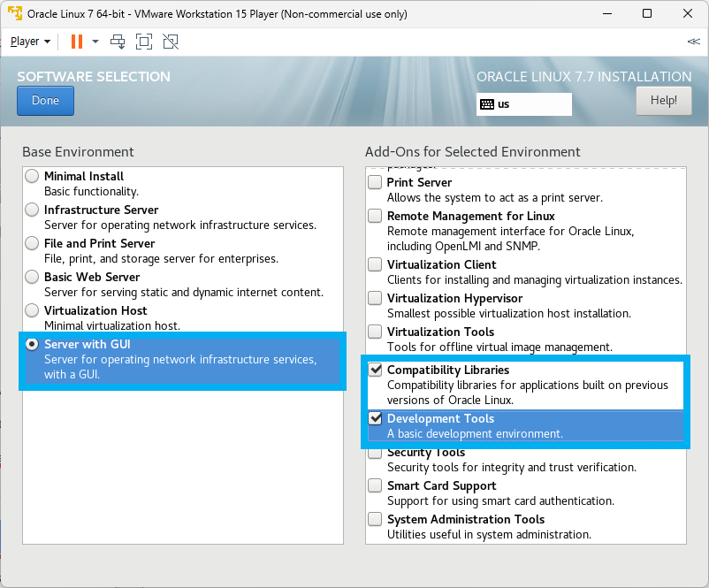Screen dimensions: 709x588
Task: Click the Send Ctrl+Alt+Del icon
Action: (118, 42)
